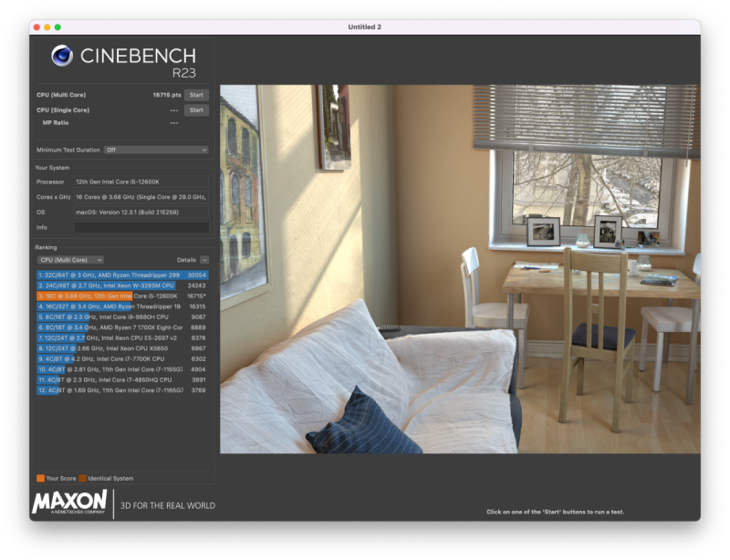Click the Processor field showing i5-12600K
The height and width of the screenshot is (560, 730).
(x=141, y=182)
